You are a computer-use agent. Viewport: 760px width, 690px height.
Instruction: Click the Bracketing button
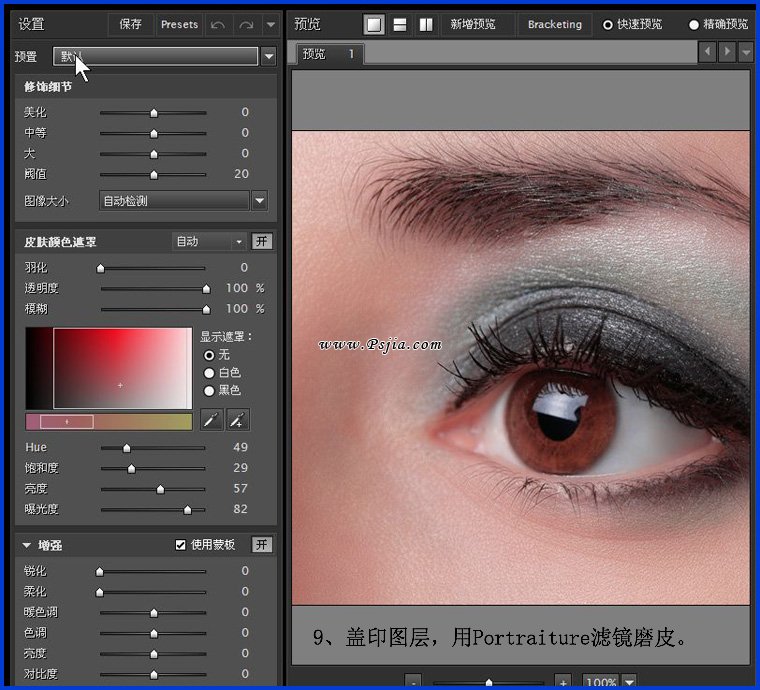[554, 24]
